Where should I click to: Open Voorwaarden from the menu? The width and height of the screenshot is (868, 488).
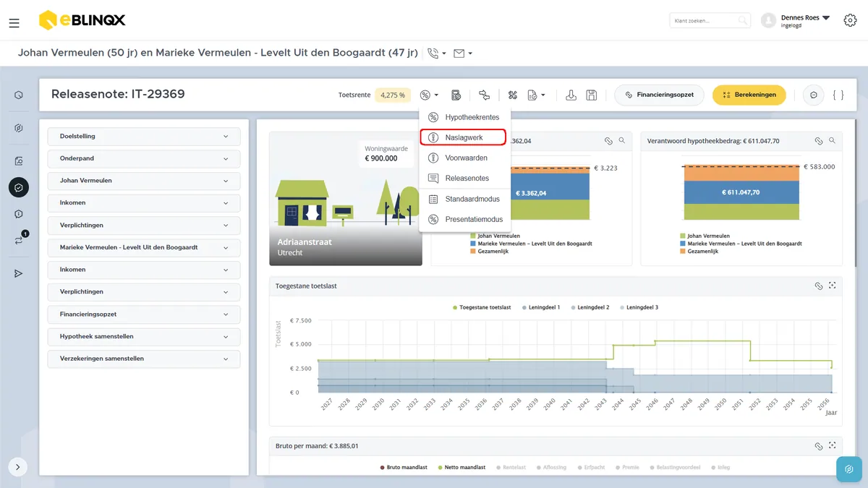click(x=464, y=158)
